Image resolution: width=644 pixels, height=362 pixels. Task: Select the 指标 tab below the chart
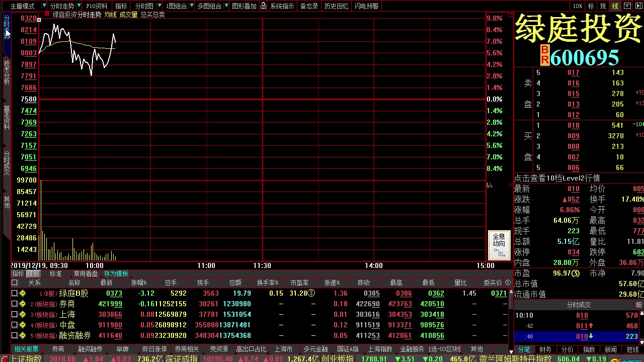coord(18,274)
